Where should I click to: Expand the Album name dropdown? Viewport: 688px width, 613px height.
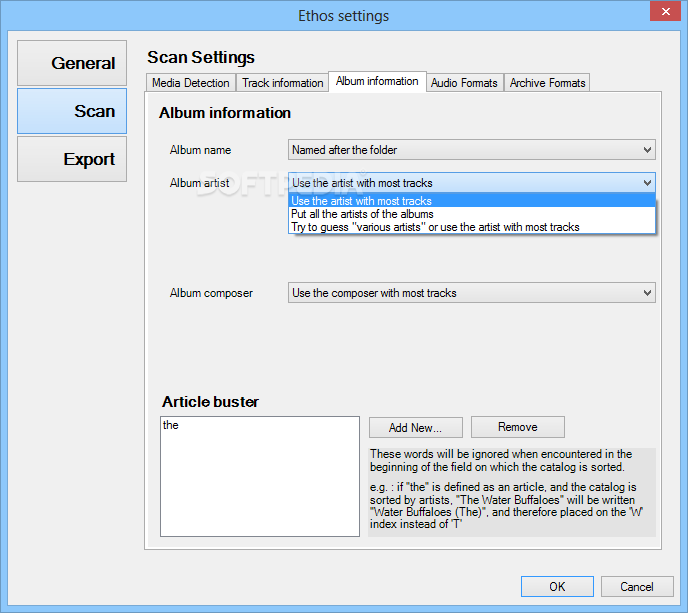472,150
